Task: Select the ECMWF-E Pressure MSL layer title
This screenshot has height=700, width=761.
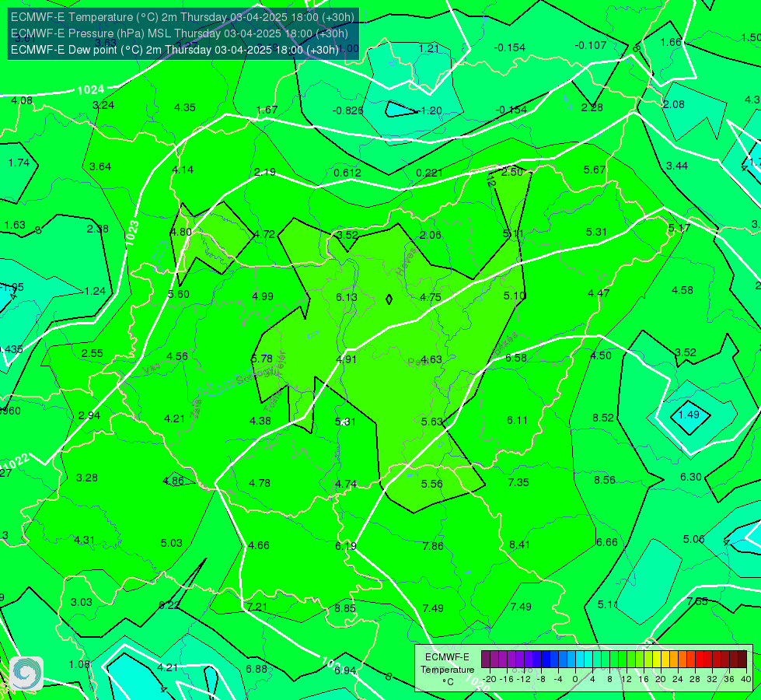Action: (x=179, y=33)
